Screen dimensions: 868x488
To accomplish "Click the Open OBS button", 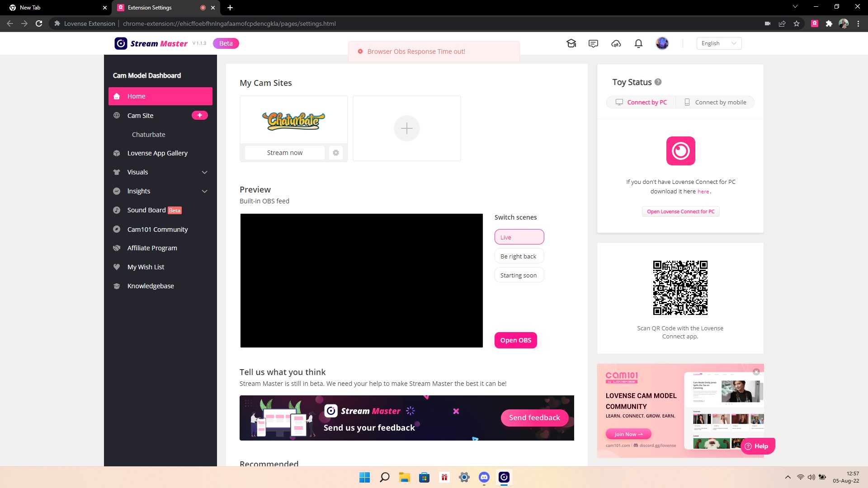I will (515, 340).
